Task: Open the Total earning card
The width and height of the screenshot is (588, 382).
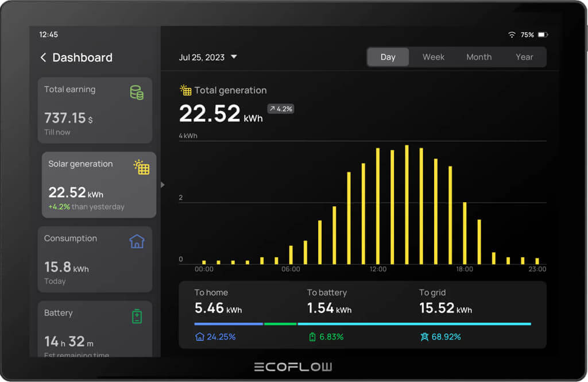Action: pos(95,110)
